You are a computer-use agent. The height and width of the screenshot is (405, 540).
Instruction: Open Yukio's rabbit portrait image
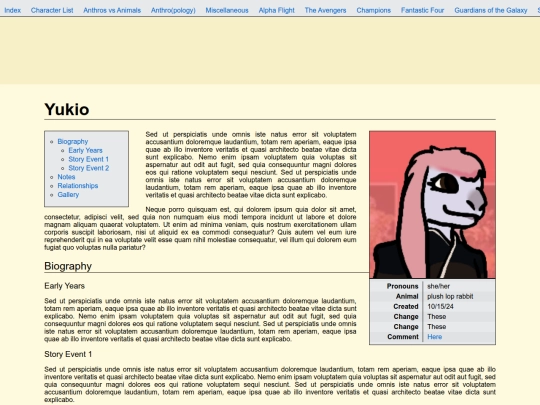coord(433,205)
